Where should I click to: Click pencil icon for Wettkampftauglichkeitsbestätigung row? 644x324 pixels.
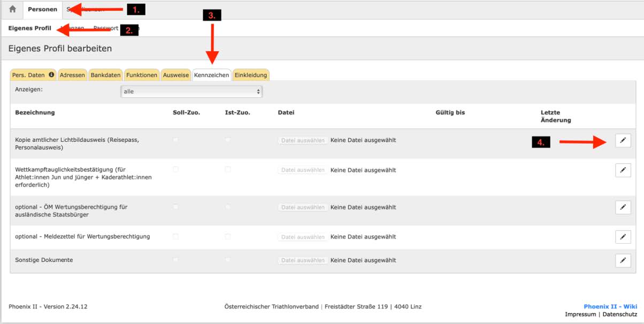pyautogui.click(x=623, y=170)
